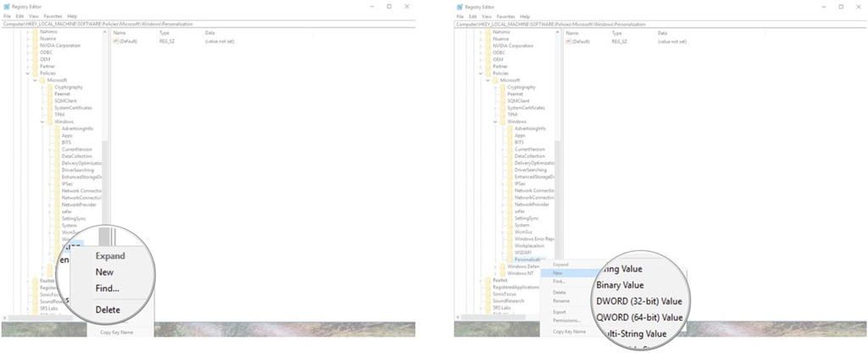Select the Windows Error Reporting key in right window
This screenshot has width=868, height=353.
click(x=534, y=238)
